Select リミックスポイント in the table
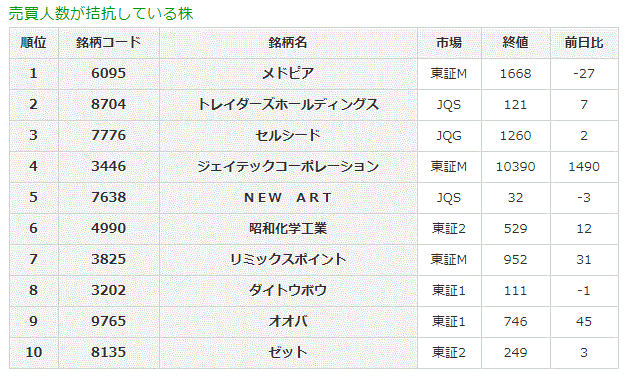The image size is (625, 376). [x=288, y=260]
